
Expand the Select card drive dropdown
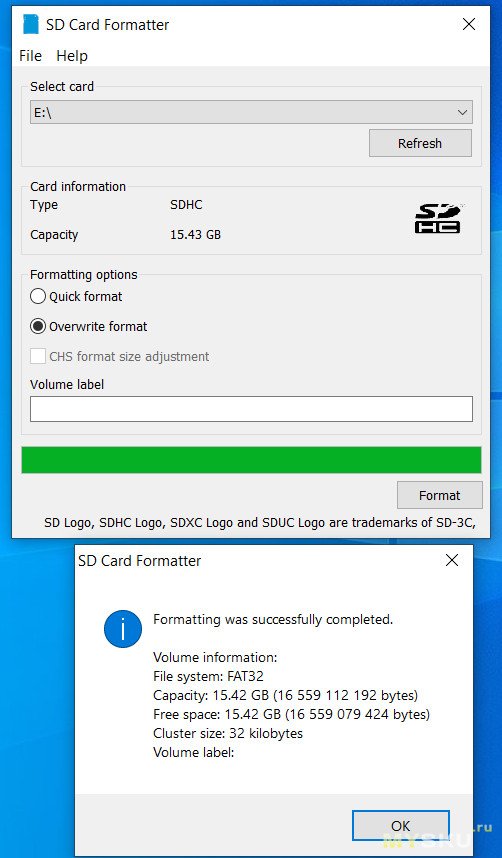tap(463, 113)
